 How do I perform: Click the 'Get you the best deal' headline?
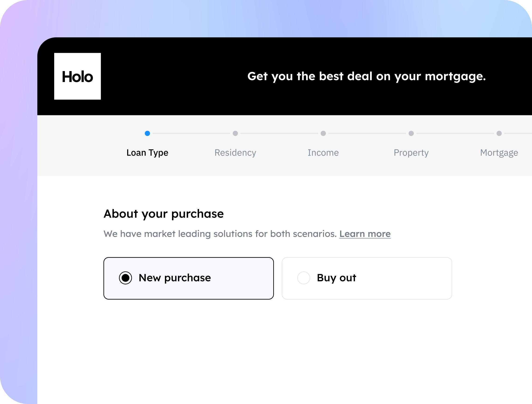[x=367, y=76]
